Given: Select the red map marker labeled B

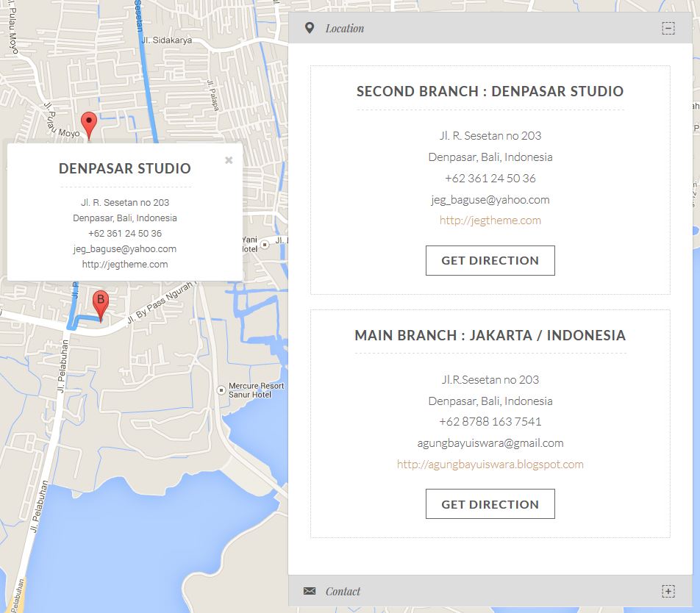Looking at the screenshot, I should tap(100, 303).
